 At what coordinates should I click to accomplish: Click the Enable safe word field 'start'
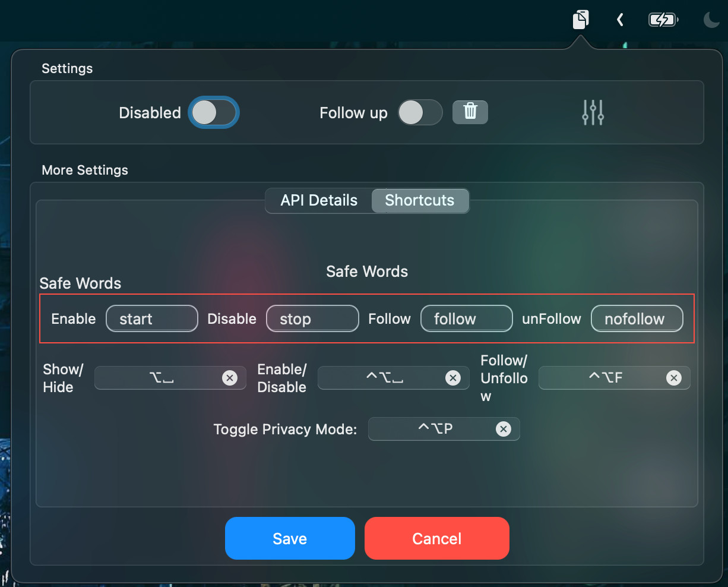click(152, 318)
